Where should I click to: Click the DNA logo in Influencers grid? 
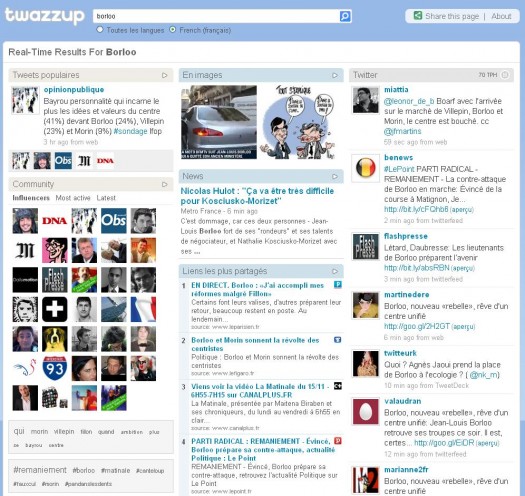pyautogui.click(x=55, y=221)
